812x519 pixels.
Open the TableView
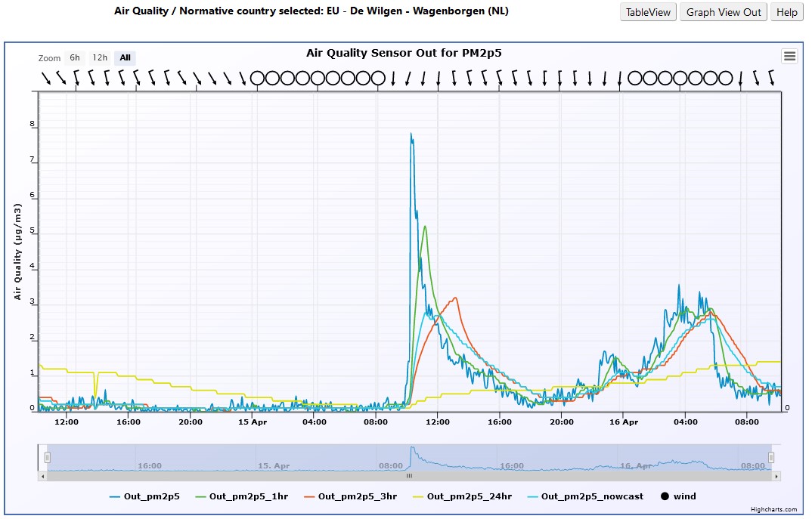(x=648, y=12)
